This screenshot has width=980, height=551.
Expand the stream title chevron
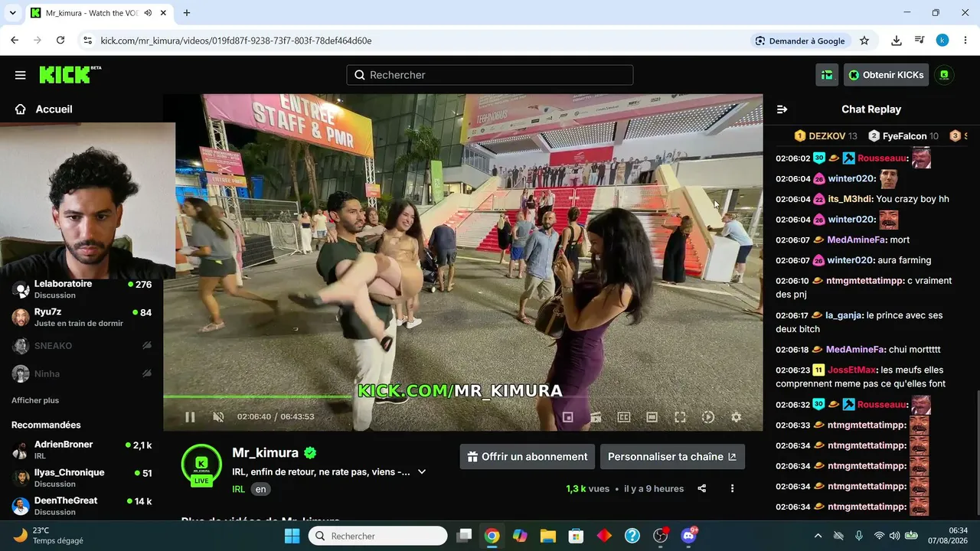tap(422, 472)
